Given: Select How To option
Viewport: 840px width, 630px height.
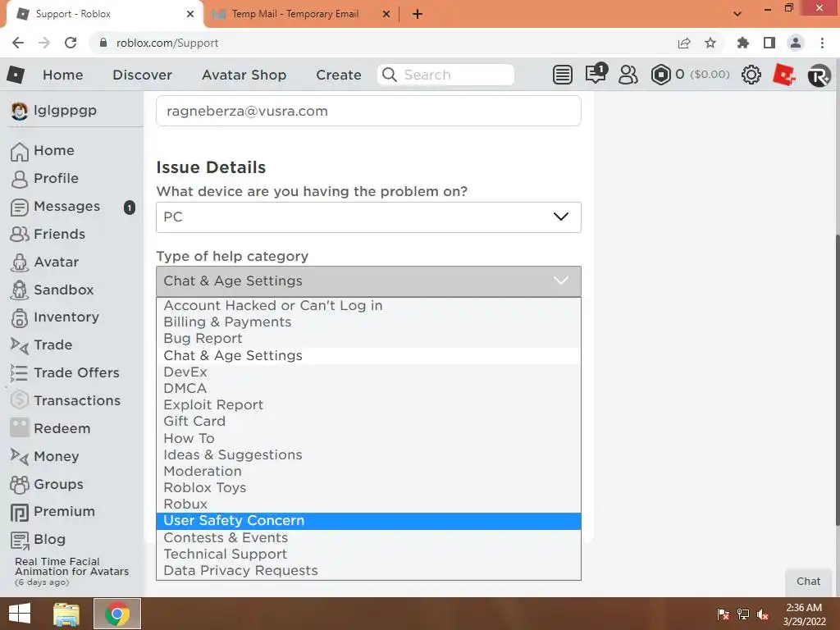Looking at the screenshot, I should (368, 438).
